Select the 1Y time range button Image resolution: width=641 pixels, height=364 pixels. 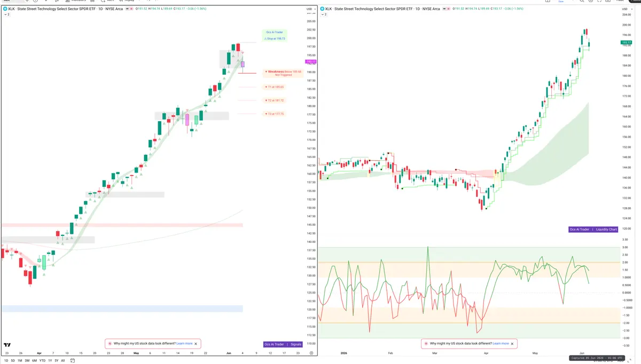50,361
